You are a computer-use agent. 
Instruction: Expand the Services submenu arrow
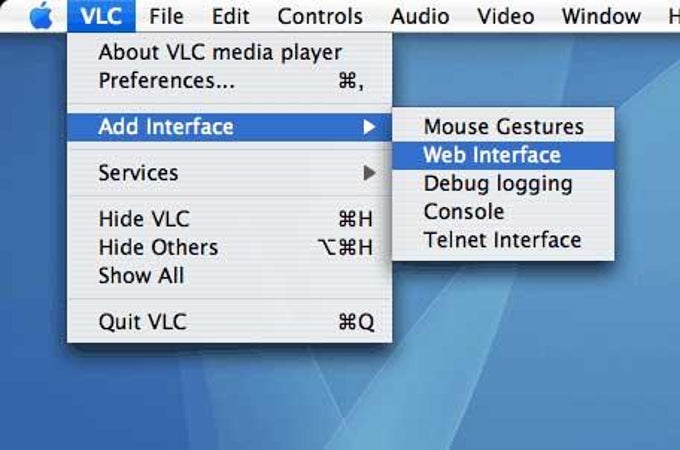[x=369, y=173]
